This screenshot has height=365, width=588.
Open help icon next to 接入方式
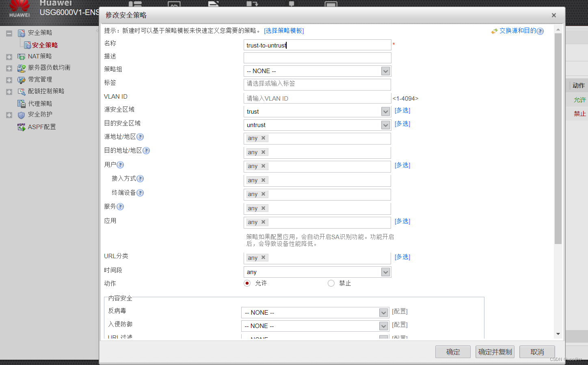pyautogui.click(x=140, y=179)
